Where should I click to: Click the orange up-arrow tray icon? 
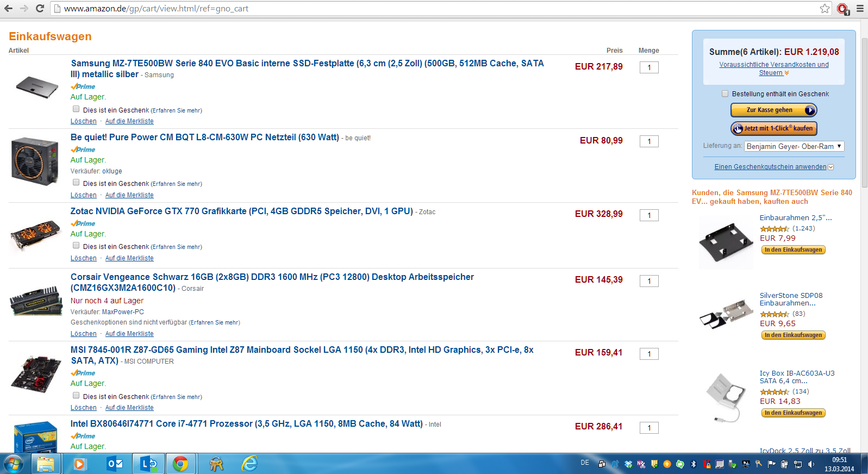tap(667, 464)
